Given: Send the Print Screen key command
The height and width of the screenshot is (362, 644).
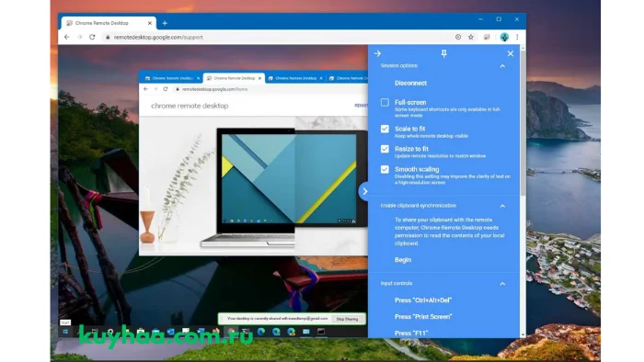Looking at the screenshot, I should (423, 316).
